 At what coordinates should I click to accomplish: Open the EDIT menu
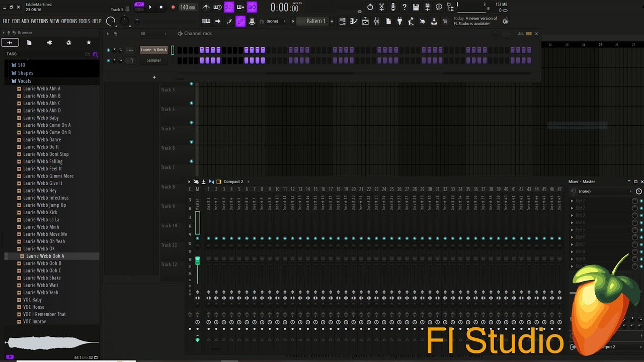click(x=16, y=21)
